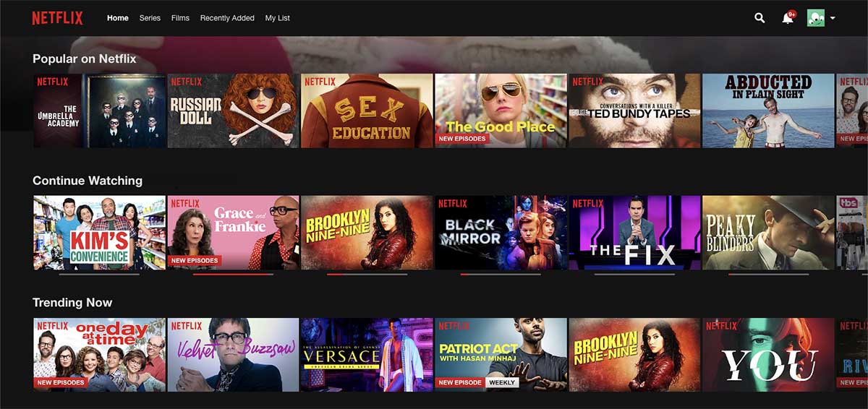
Task: Open the Velvet Buzzsaw thumbnail
Action: point(233,355)
